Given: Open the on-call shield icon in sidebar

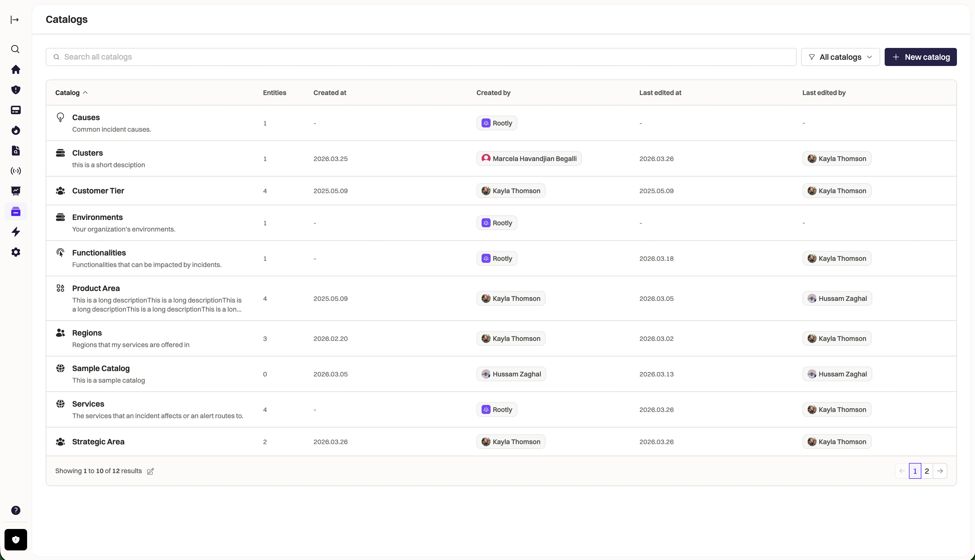Looking at the screenshot, I should point(16,90).
